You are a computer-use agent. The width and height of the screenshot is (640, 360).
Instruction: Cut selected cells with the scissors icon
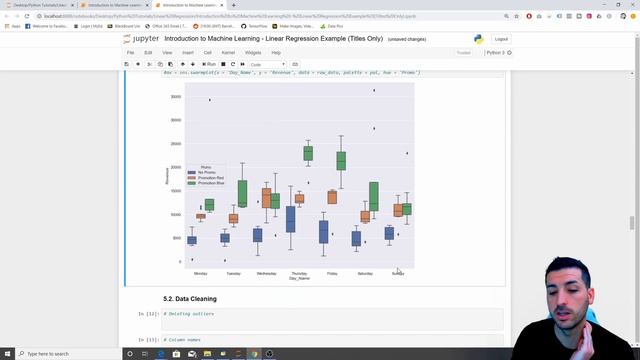149,64
